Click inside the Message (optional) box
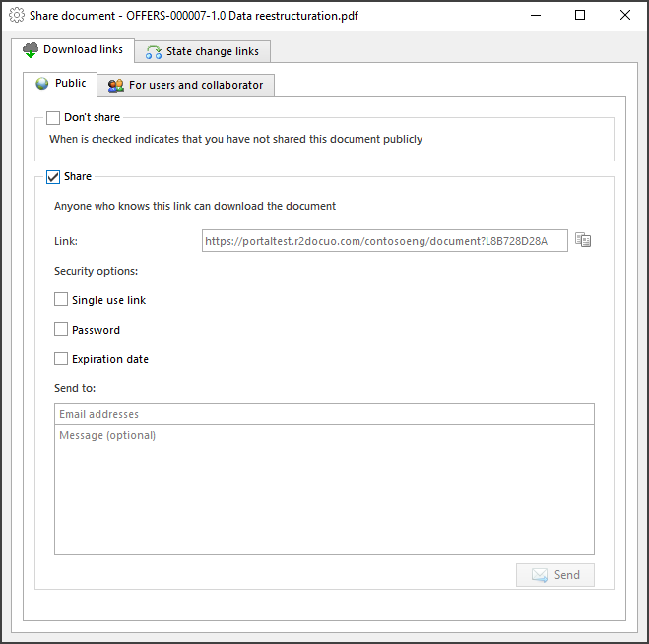This screenshot has height=644, width=649. click(x=324, y=489)
